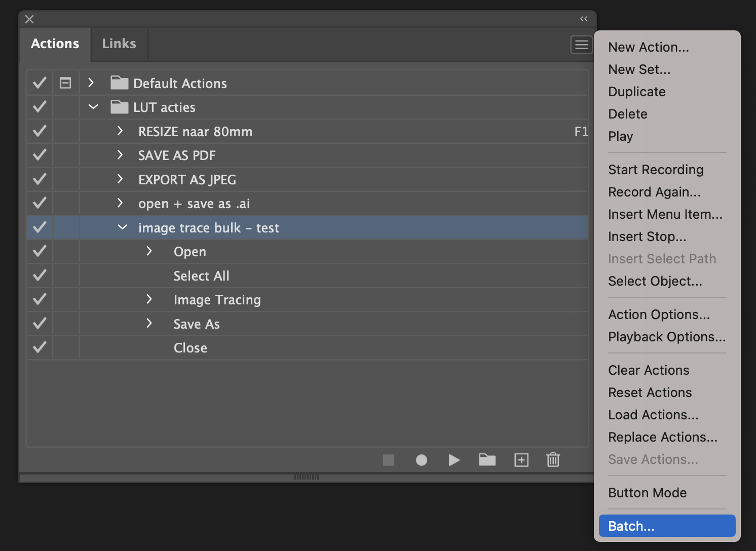The width and height of the screenshot is (756, 551).
Task: Expand the RESIZE naar 80mm action
Action: (x=120, y=131)
